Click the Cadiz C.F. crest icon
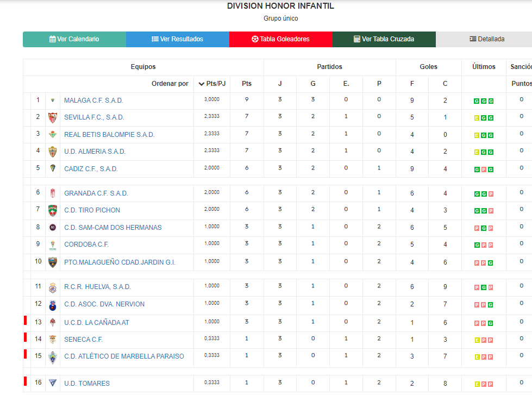 tap(53, 168)
